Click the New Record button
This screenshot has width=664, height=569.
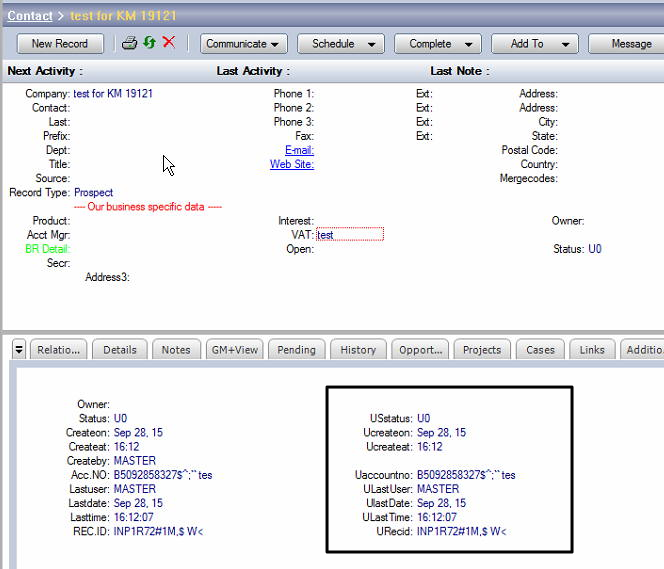60,44
